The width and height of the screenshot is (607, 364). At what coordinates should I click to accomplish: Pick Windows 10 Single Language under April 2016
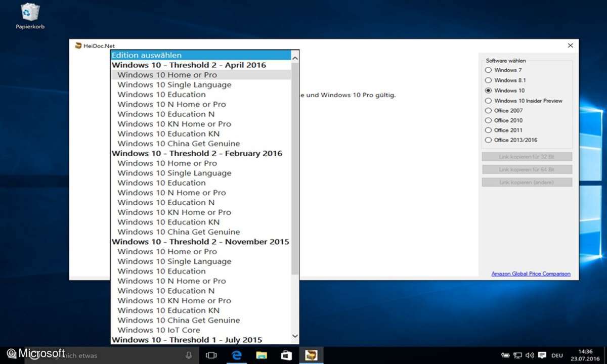point(201,84)
